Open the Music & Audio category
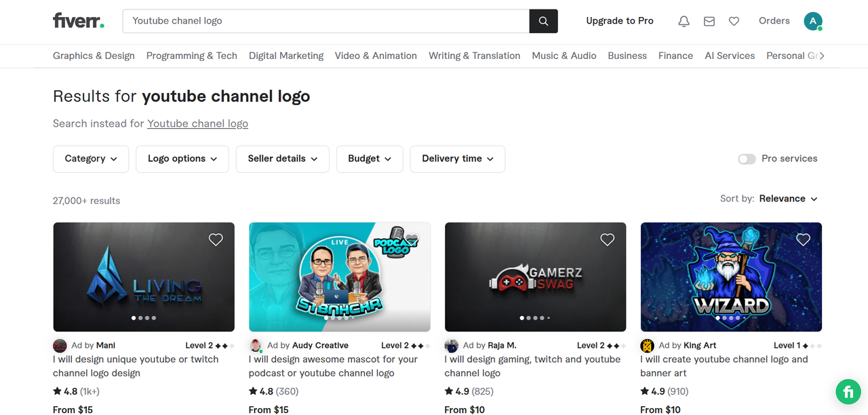 point(564,56)
